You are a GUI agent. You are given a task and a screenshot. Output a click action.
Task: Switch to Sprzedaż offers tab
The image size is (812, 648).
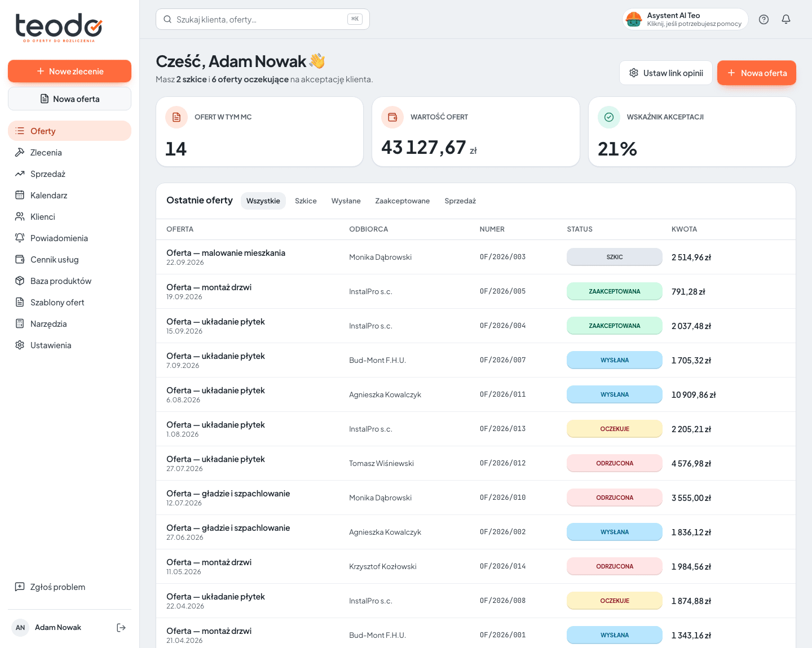pos(460,201)
